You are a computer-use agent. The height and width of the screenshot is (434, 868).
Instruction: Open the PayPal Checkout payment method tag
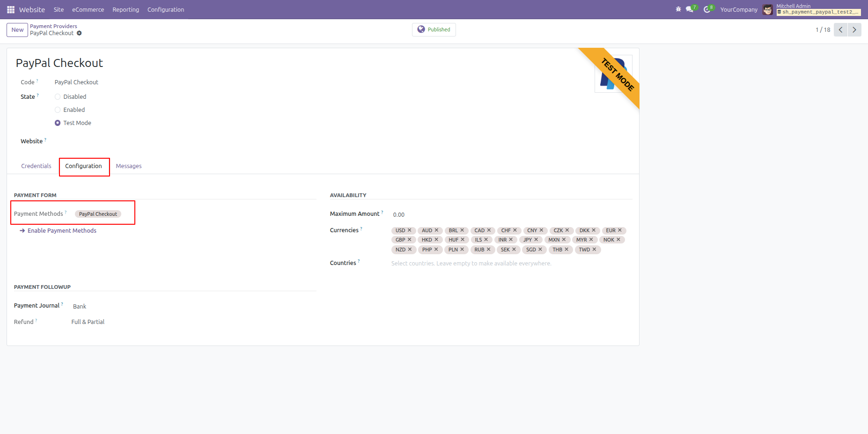pos(98,214)
